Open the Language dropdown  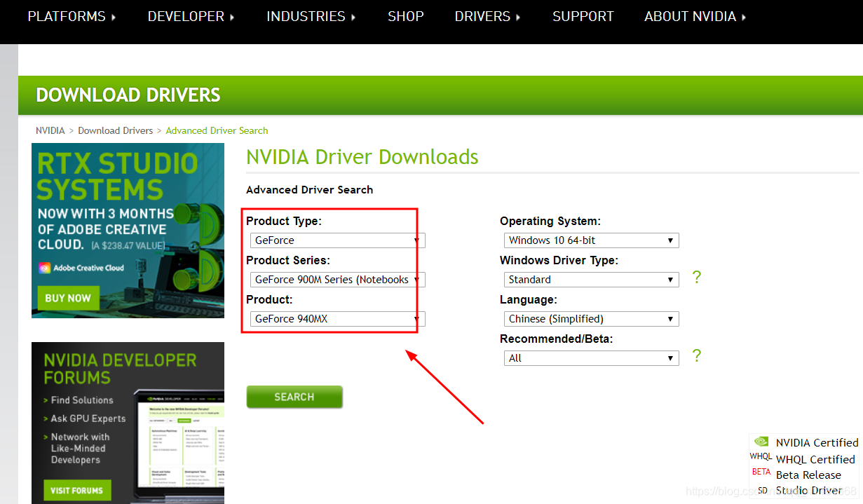[592, 319]
